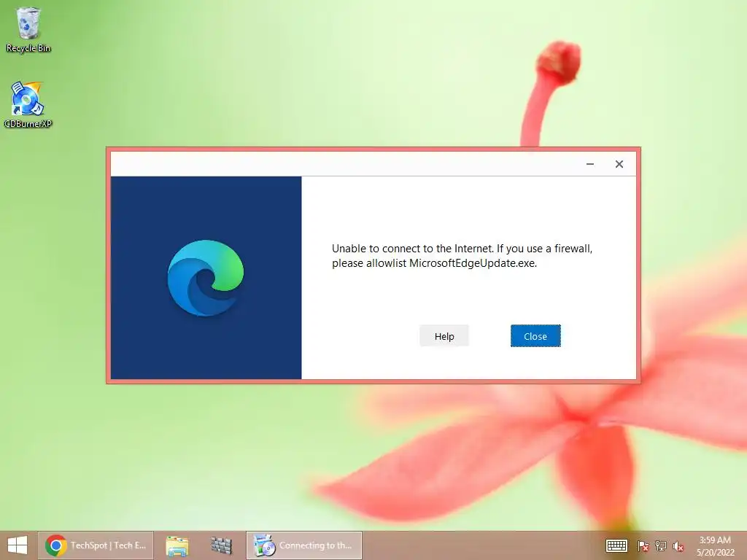Click the Microsoft Edge logo

[206, 278]
